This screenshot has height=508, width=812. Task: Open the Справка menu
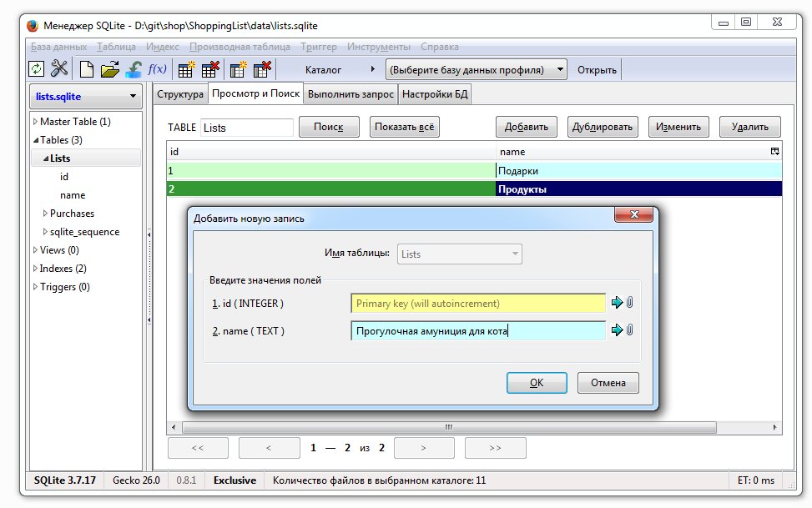(x=440, y=47)
